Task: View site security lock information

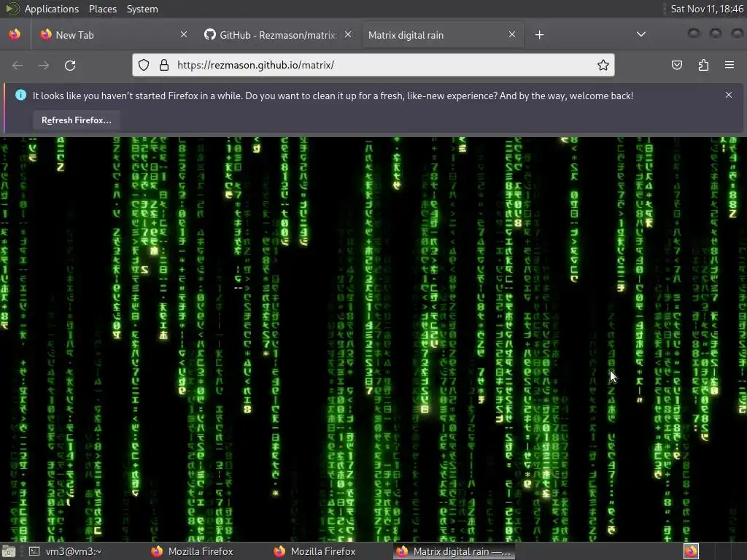Action: pyautogui.click(x=164, y=65)
